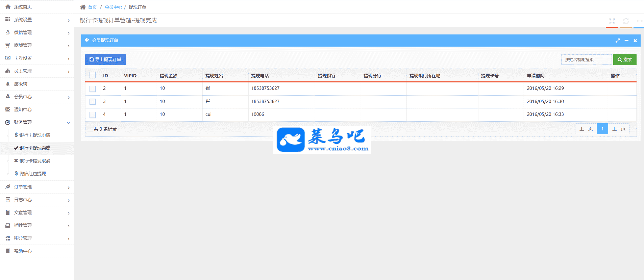The image size is (644, 280).
Task: Select page 1 in pagination
Action: pyautogui.click(x=602, y=129)
